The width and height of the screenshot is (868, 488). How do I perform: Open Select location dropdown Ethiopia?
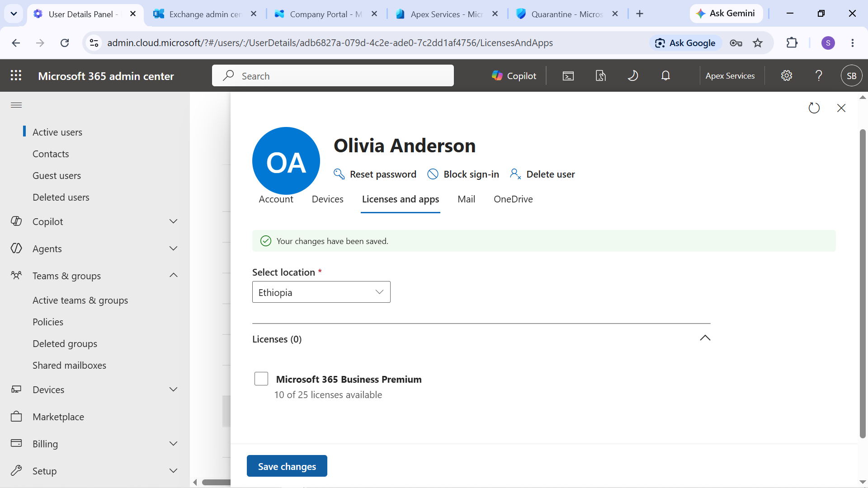tap(321, 292)
